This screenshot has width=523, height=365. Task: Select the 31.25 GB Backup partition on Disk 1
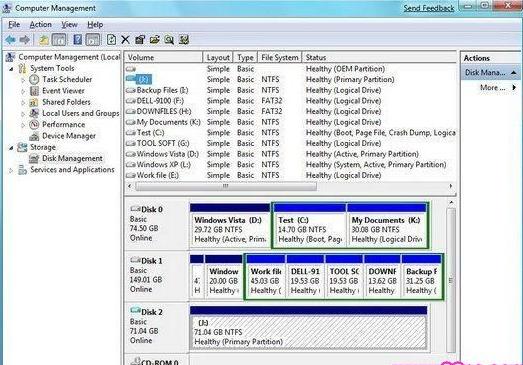(422, 276)
